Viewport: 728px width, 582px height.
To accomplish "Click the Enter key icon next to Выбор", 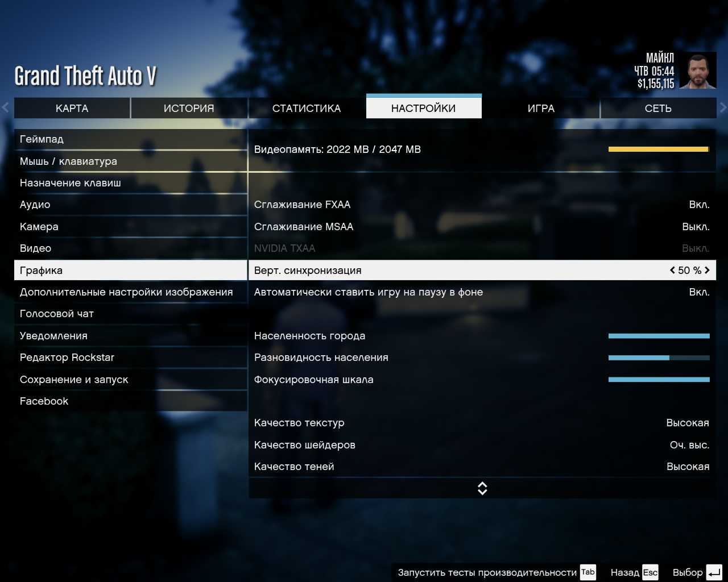I will tap(714, 572).
